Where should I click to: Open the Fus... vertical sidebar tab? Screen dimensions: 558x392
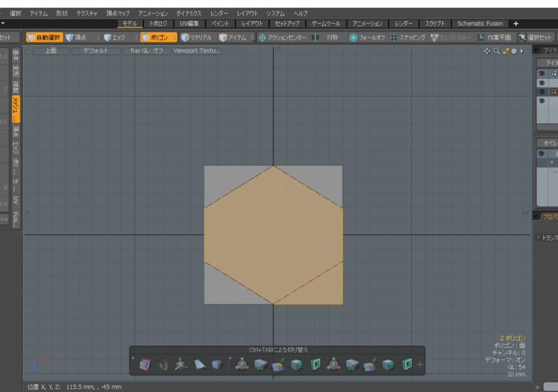(x=16, y=219)
